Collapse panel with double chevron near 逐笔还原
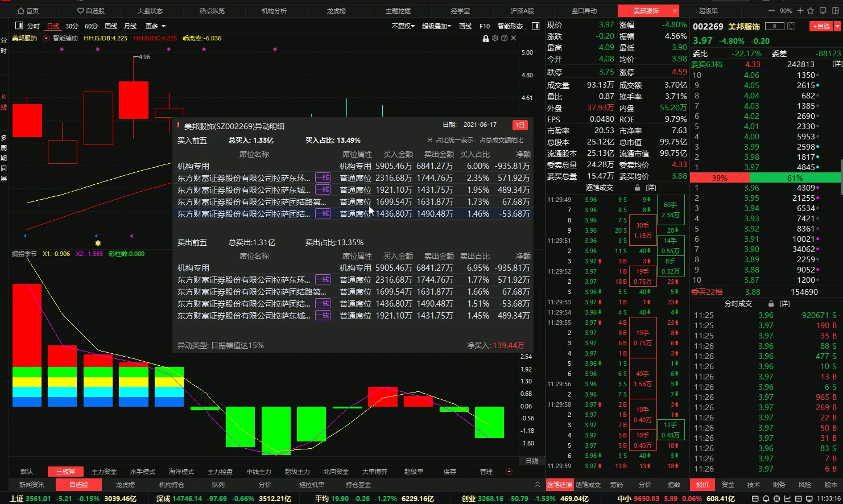The image size is (843, 504). (538, 485)
